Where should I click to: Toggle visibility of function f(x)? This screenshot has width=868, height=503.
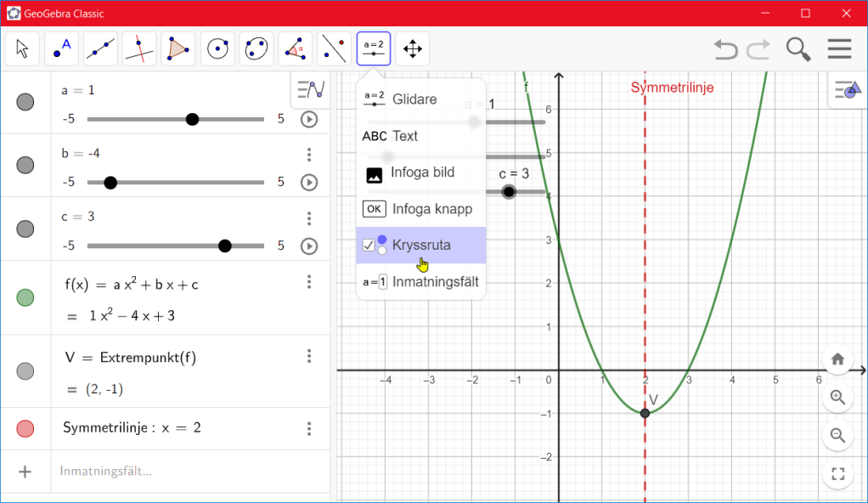pyautogui.click(x=25, y=297)
